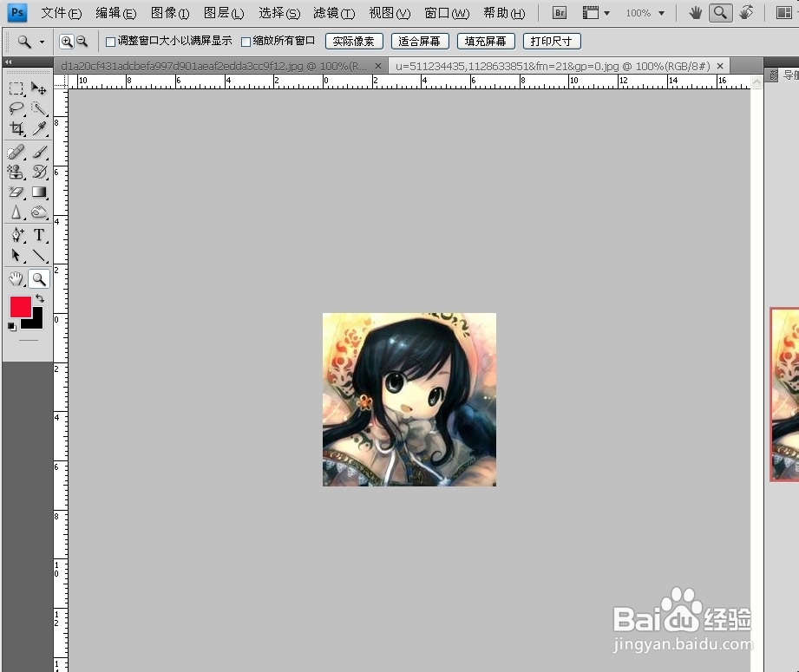Click the red foreground color swatch
799x672 pixels.
pos(18,306)
